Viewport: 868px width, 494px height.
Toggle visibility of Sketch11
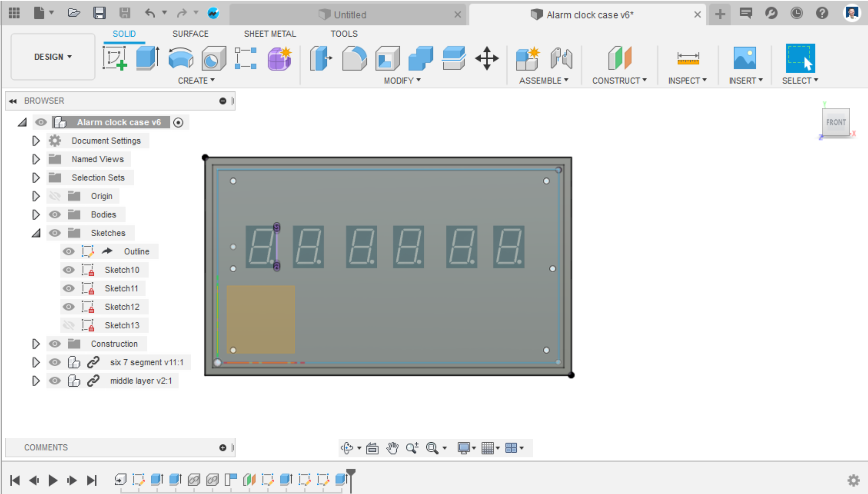point(69,288)
